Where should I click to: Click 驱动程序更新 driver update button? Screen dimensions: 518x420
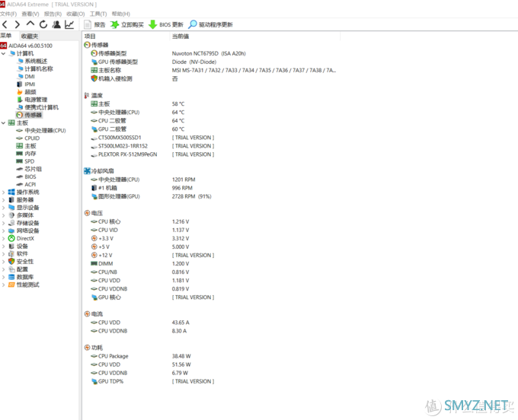[211, 25]
